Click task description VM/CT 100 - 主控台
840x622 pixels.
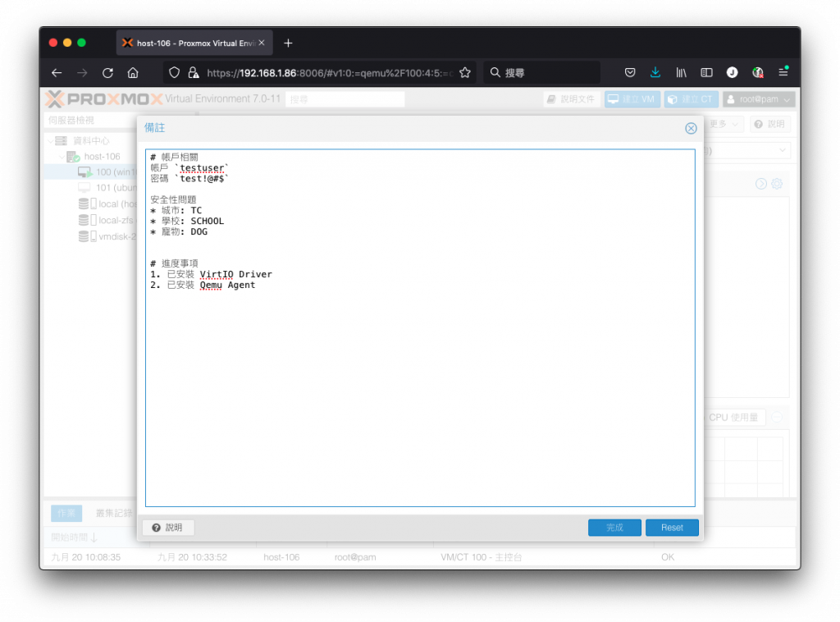tap(481, 557)
